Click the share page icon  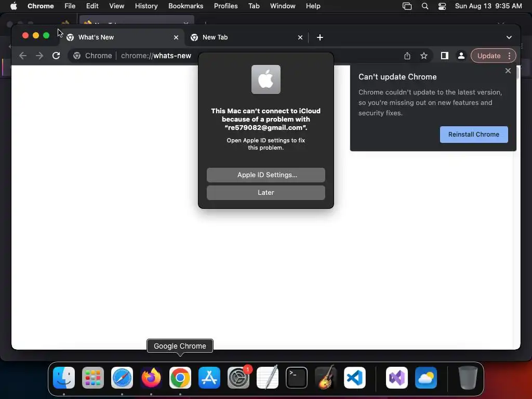coord(407,56)
